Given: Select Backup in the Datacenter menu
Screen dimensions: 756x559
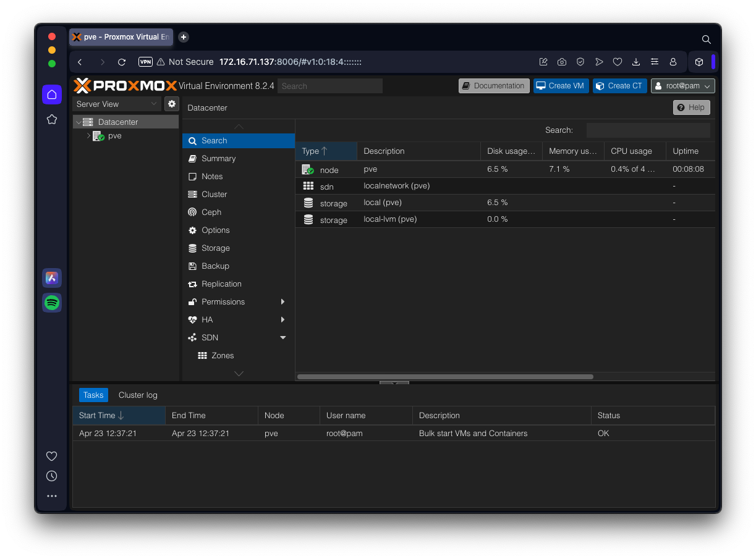Looking at the screenshot, I should point(215,266).
